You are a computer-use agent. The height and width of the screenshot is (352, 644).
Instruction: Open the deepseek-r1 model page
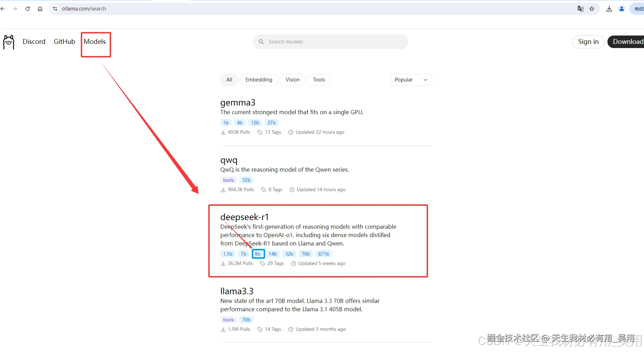coord(245,217)
